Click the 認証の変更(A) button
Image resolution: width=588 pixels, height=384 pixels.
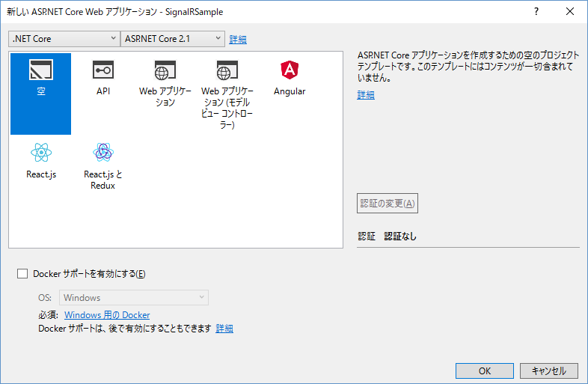point(388,204)
